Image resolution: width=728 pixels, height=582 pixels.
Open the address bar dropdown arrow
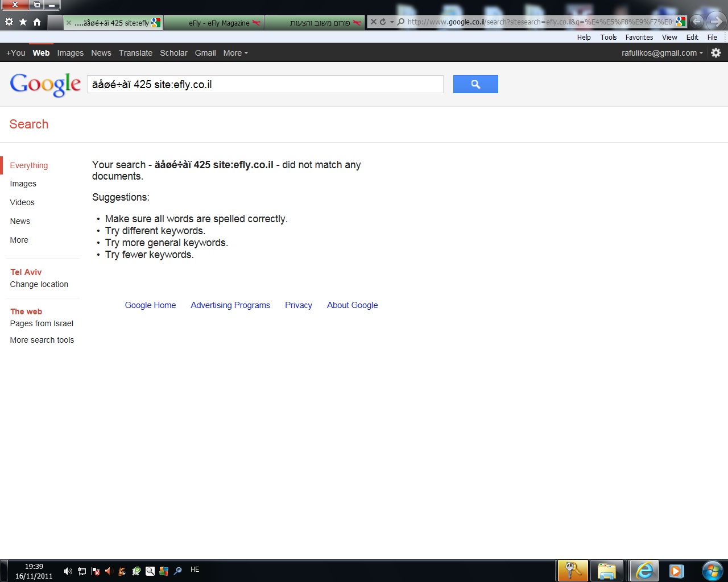392,22
